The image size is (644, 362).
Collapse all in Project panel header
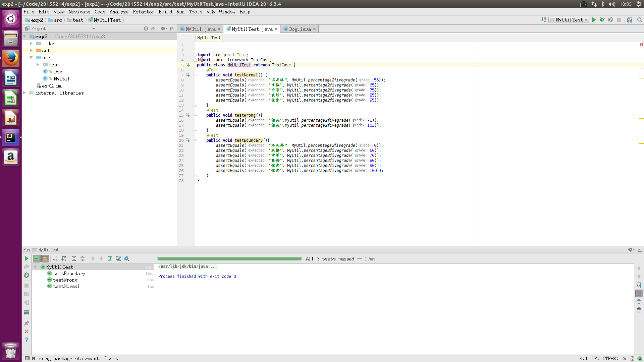pos(153,29)
